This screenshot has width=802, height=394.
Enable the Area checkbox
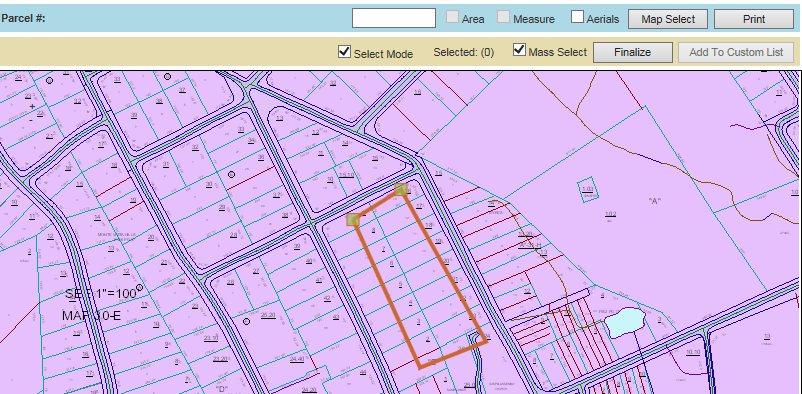click(452, 17)
